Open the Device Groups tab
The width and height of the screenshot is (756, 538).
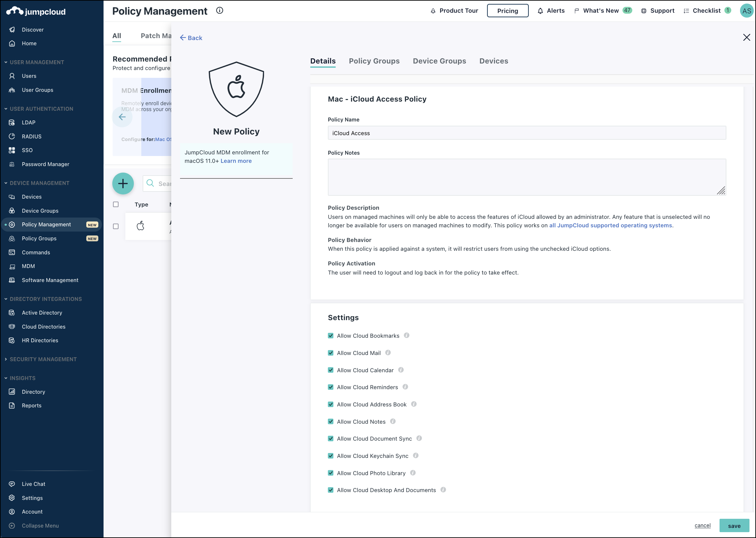[x=439, y=61]
